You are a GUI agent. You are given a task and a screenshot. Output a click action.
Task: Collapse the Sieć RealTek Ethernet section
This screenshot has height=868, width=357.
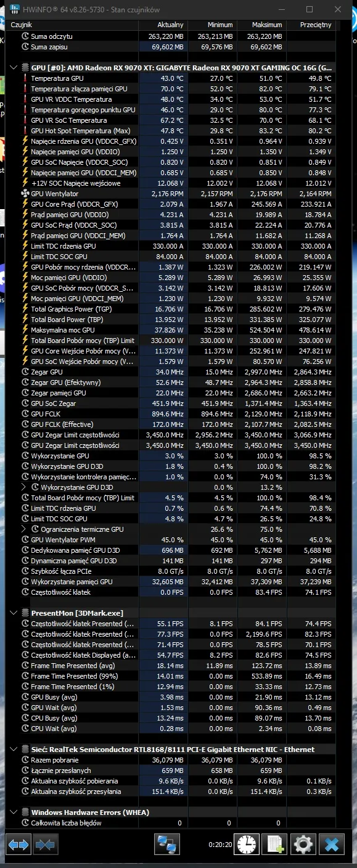point(14,750)
